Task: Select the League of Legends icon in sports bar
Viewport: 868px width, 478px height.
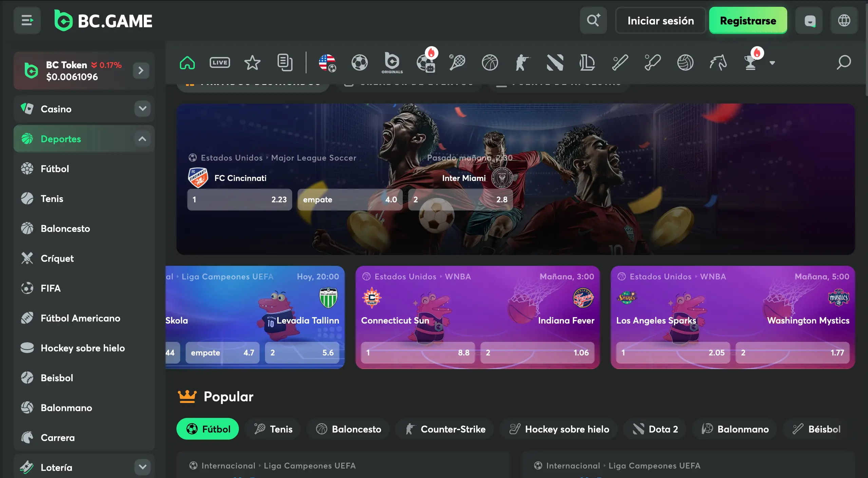Action: 587,62
